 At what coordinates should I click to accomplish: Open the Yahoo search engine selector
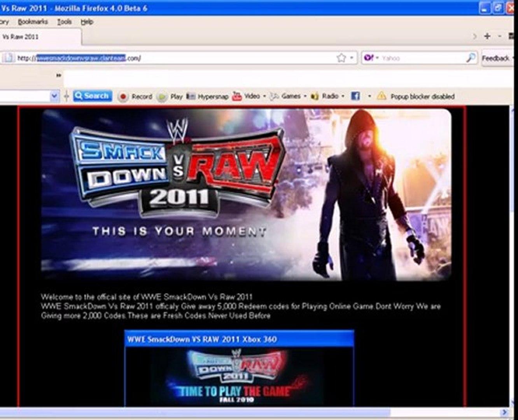[371, 58]
